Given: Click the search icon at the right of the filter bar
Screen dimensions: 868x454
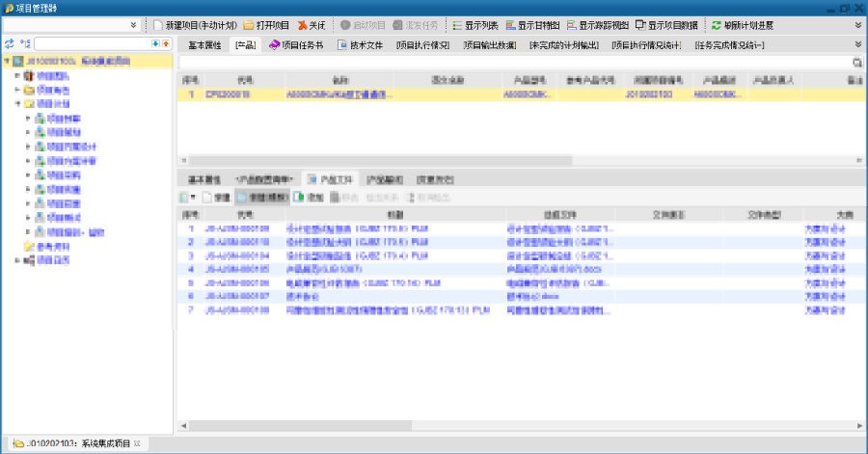Looking at the screenshot, I should pos(856,62).
